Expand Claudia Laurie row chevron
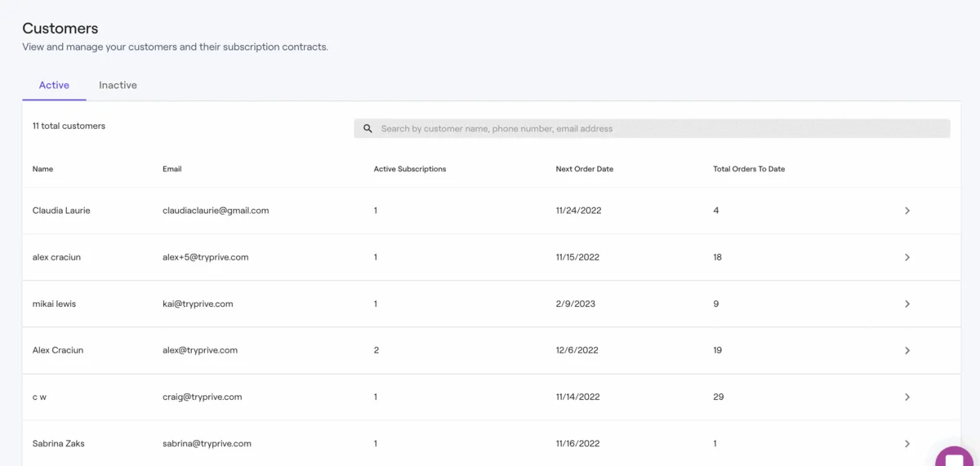980x466 pixels. (907, 211)
